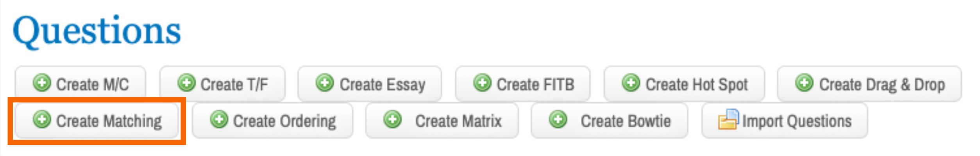Open Import Questions via its label

[x=797, y=122]
